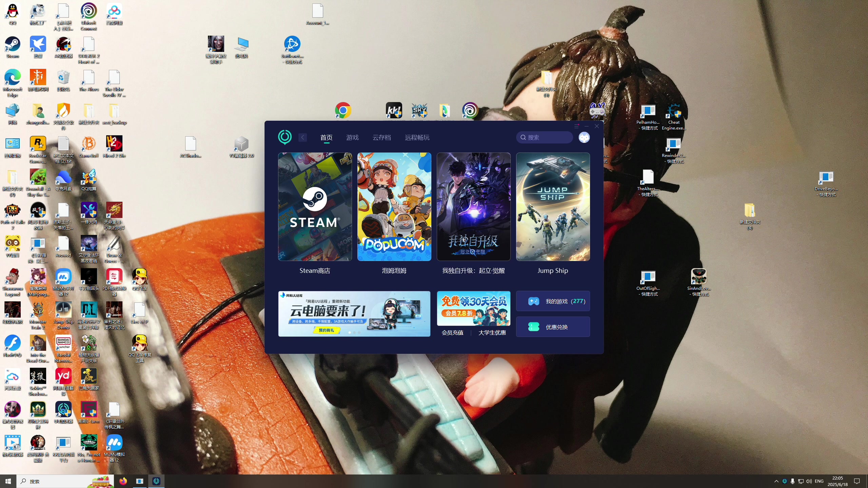Select the 网易有道翻译 desktop icon
868x488 pixels.
63,382
